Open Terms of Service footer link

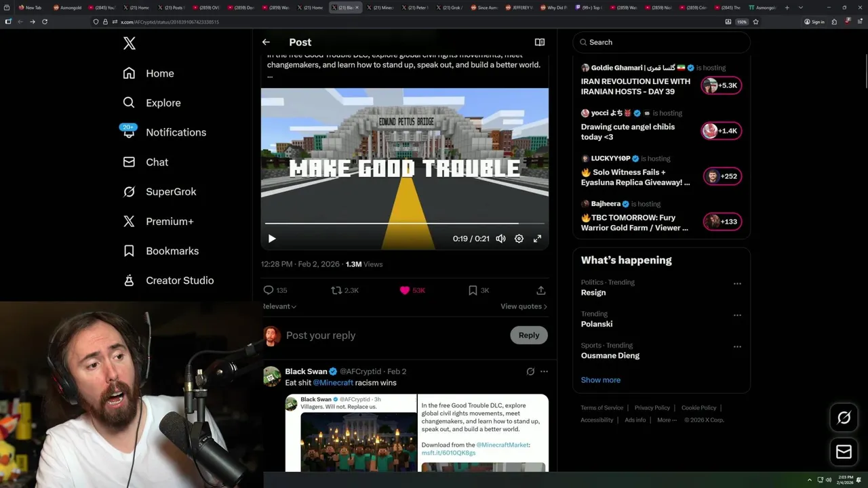[601, 408]
